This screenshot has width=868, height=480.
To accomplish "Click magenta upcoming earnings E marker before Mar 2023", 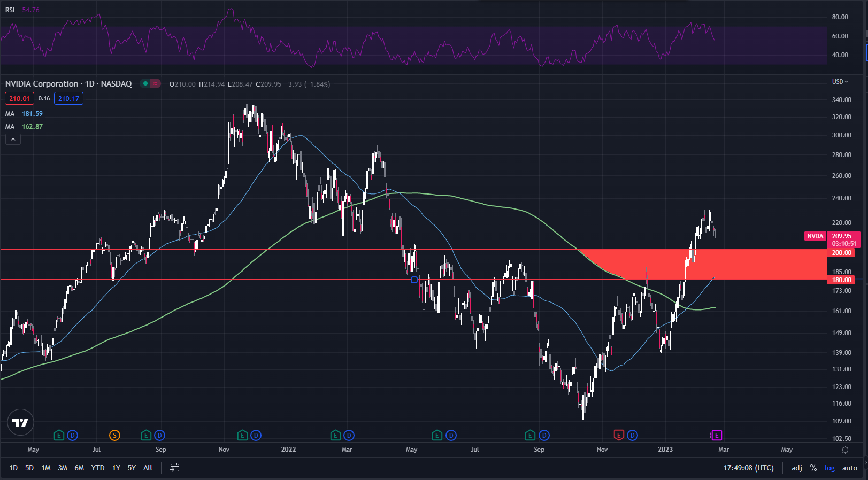I will pyautogui.click(x=716, y=436).
